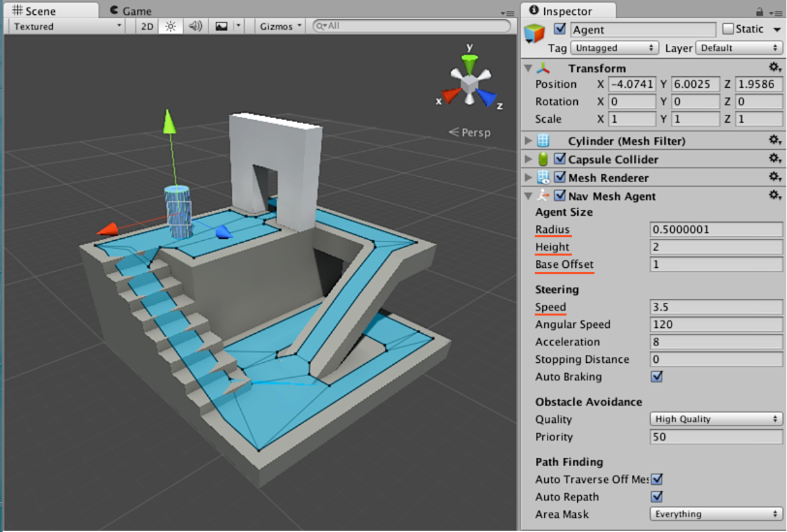The image size is (787, 532).
Task: Click the Base Offset value field
Action: [x=716, y=265]
